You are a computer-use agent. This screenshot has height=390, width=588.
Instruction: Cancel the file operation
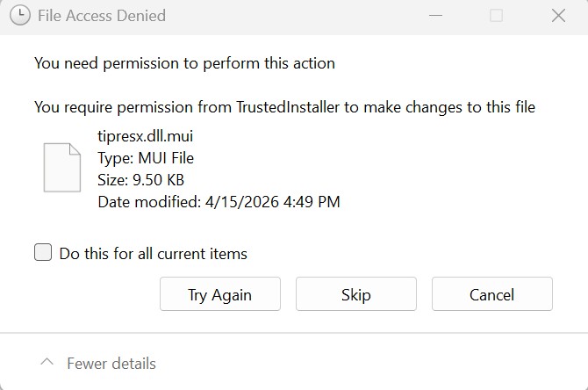tap(492, 294)
